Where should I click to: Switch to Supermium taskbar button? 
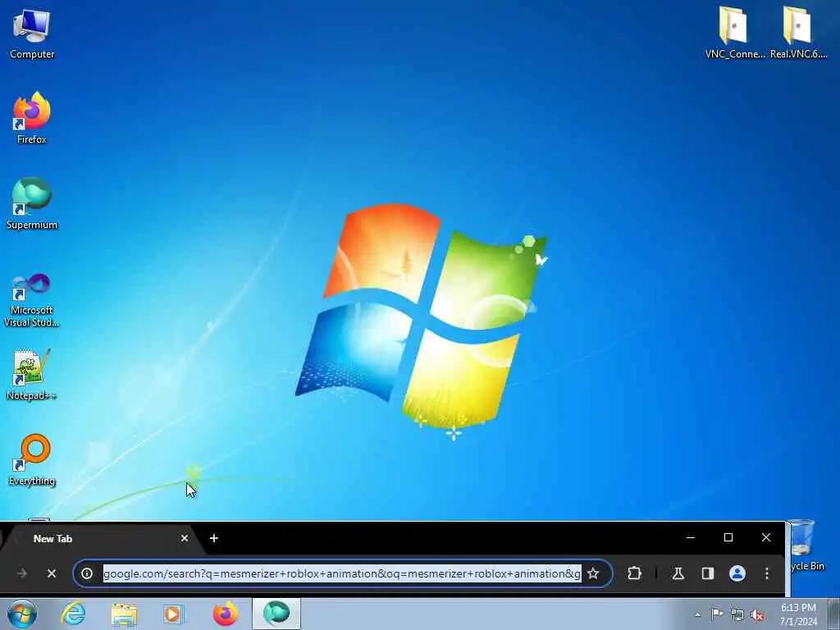(276, 614)
